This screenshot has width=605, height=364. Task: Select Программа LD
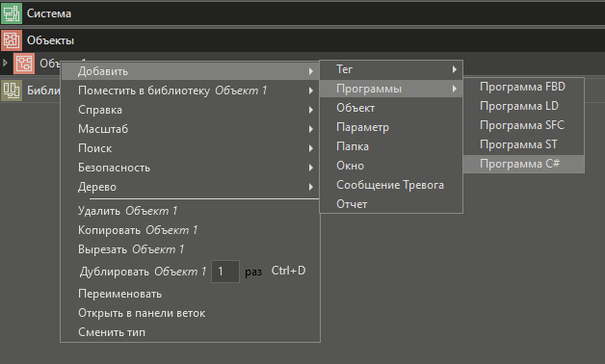click(x=523, y=106)
